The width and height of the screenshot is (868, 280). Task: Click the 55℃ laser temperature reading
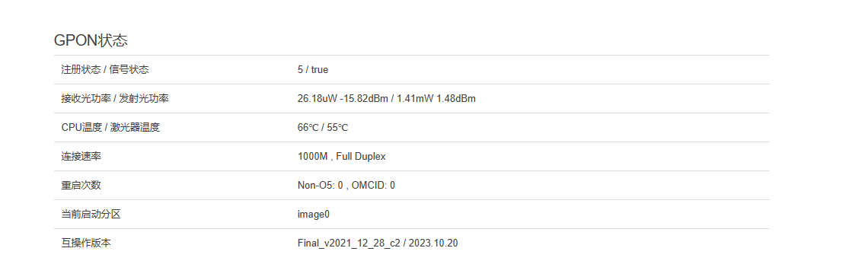tap(337, 127)
